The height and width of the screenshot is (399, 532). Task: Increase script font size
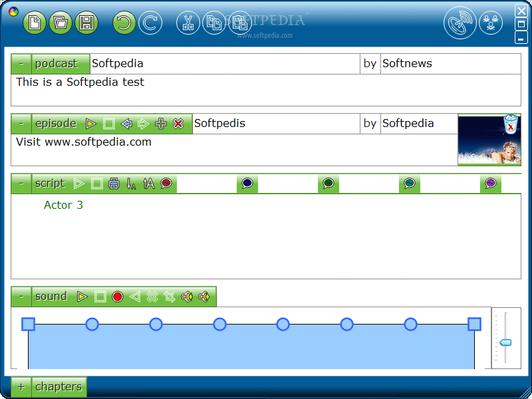pyautogui.click(x=148, y=184)
